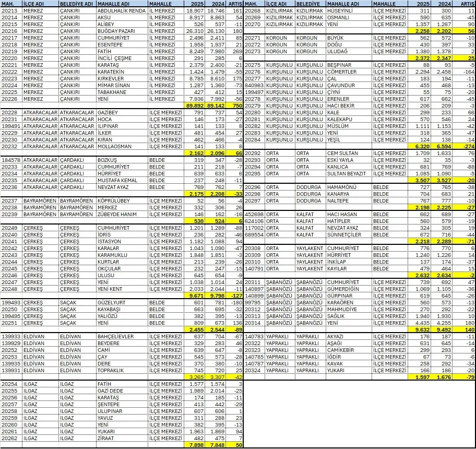Viewport: 476px width, 449px height.
Task: Select the CAMİKEBİR cell in Yapraklı
Action: (x=349, y=350)
